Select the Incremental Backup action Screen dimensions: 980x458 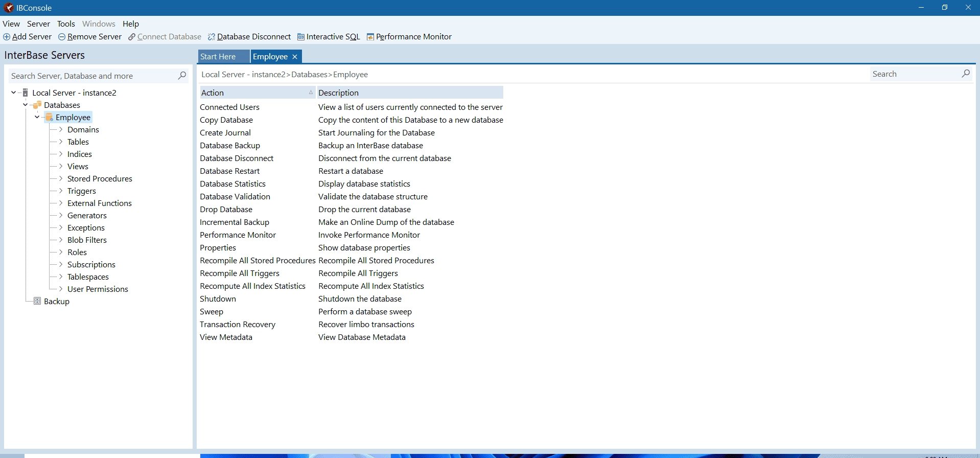(235, 222)
